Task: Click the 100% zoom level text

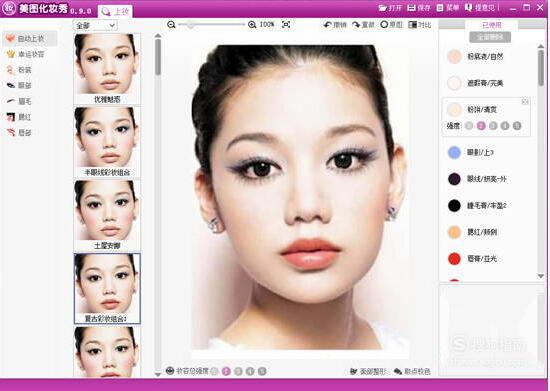Action: pyautogui.click(x=267, y=25)
